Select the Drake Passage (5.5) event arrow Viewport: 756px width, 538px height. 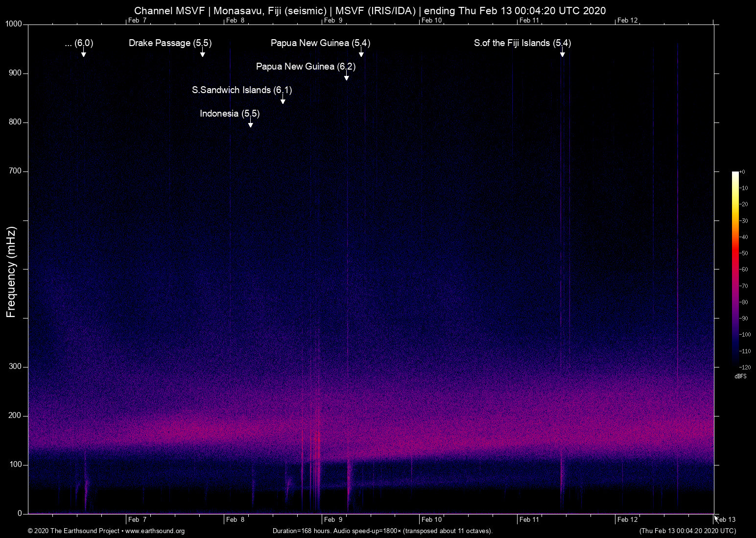tap(202, 54)
